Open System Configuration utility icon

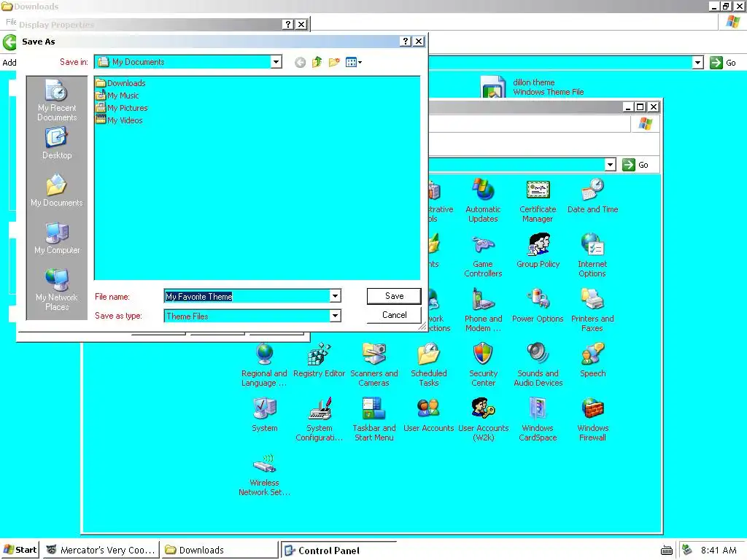[x=320, y=419]
